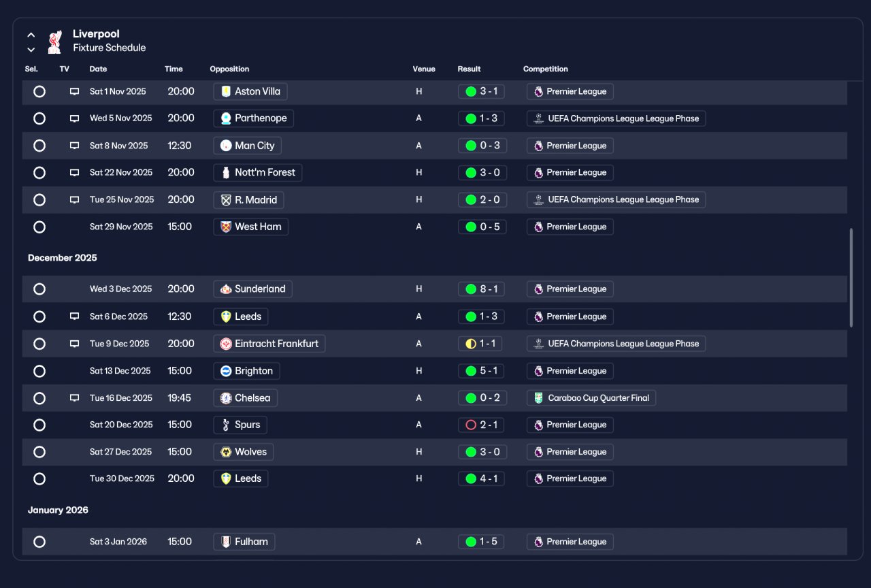This screenshot has height=588, width=871.
Task: Click the Tue 30 Dec 2025 date
Action: pos(122,479)
